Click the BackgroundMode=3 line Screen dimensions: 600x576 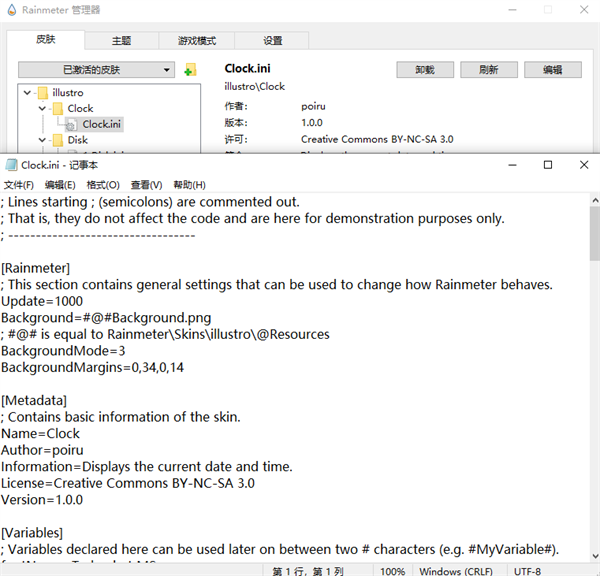63,351
